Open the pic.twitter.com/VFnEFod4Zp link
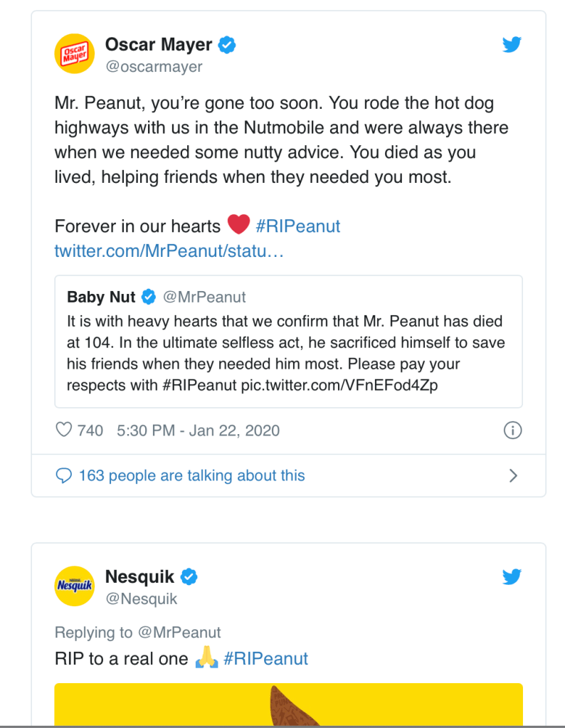565x728 pixels. tap(357, 385)
